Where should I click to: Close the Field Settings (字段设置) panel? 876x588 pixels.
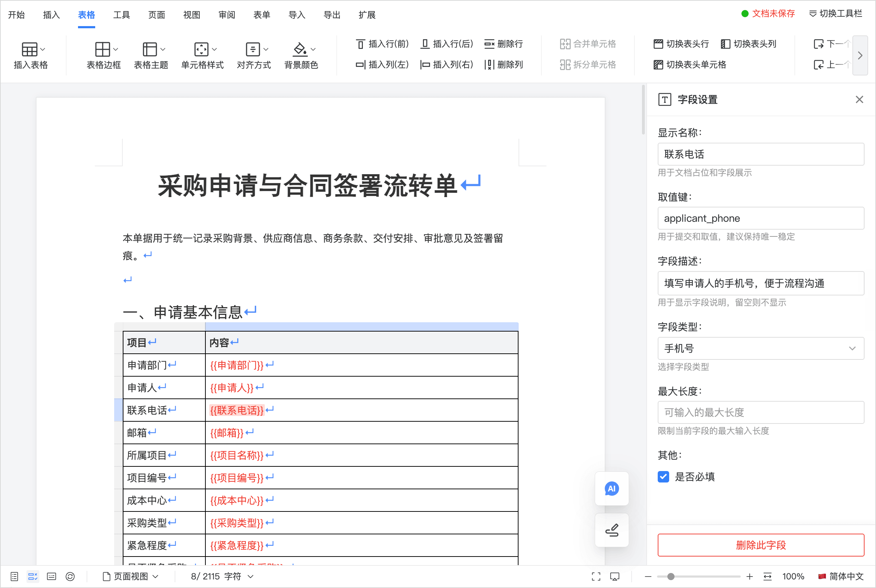(x=860, y=99)
